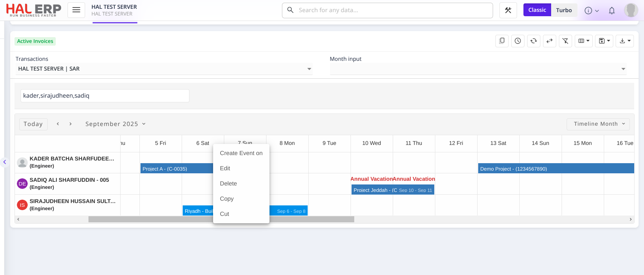Switch to Classic mode

[537, 10]
